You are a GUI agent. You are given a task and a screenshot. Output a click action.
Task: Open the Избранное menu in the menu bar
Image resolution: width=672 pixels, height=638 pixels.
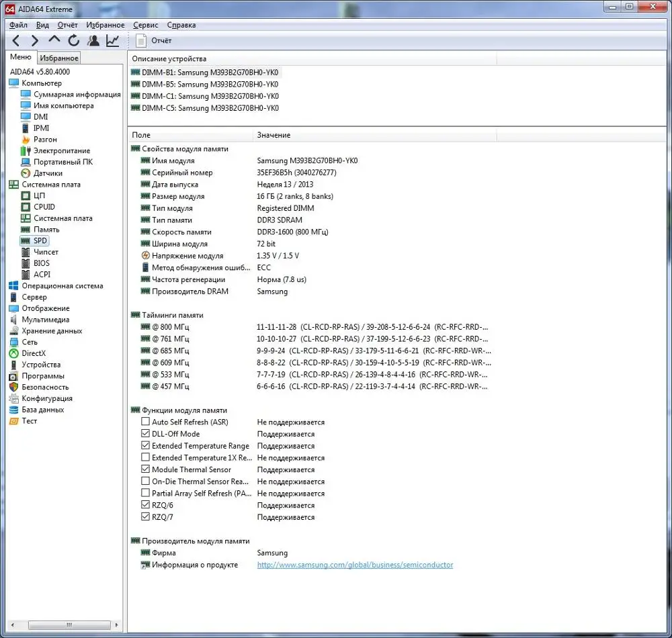point(106,25)
